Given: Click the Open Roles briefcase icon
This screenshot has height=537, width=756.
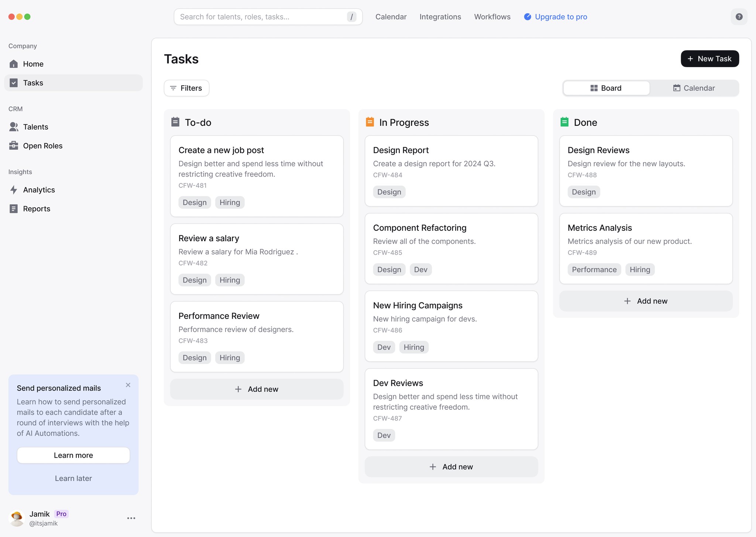Looking at the screenshot, I should point(14,146).
